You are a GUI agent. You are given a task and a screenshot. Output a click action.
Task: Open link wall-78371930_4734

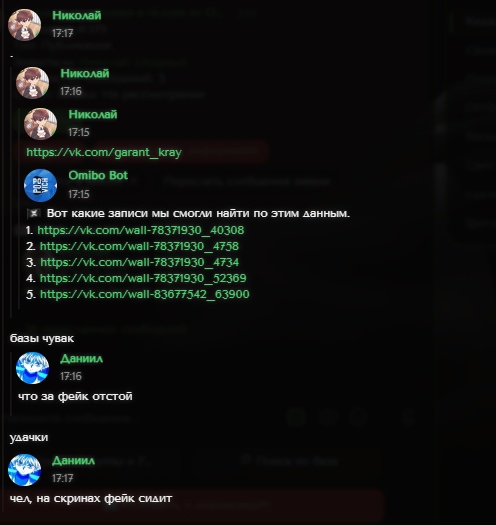click(140, 262)
